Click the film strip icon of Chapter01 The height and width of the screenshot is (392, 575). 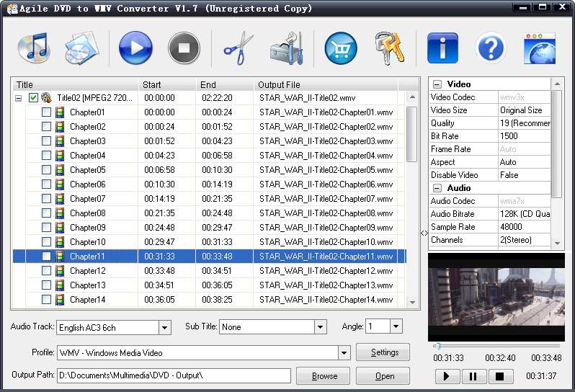point(60,112)
